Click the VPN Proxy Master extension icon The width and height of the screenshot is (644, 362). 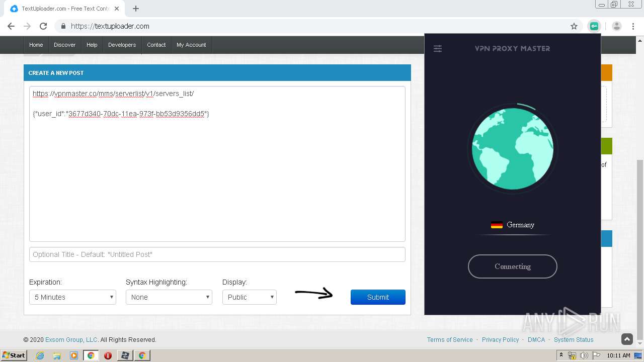coord(594,26)
